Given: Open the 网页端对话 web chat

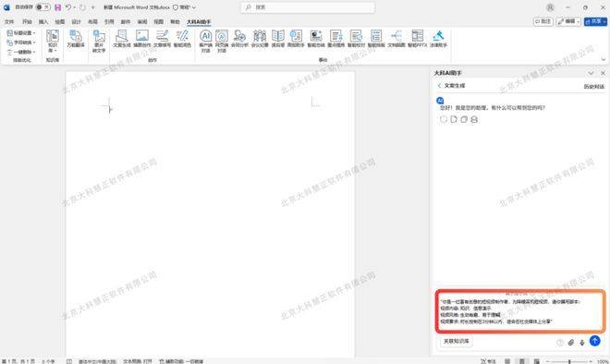Looking at the screenshot, I should tap(222, 42).
